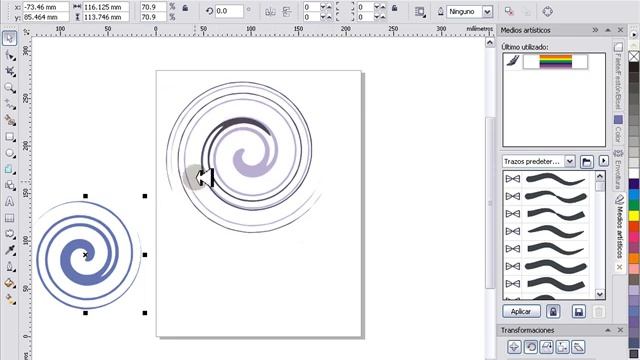Click canvas vertical scrollbar up arrow
The image size is (640, 360).
click(x=490, y=42)
